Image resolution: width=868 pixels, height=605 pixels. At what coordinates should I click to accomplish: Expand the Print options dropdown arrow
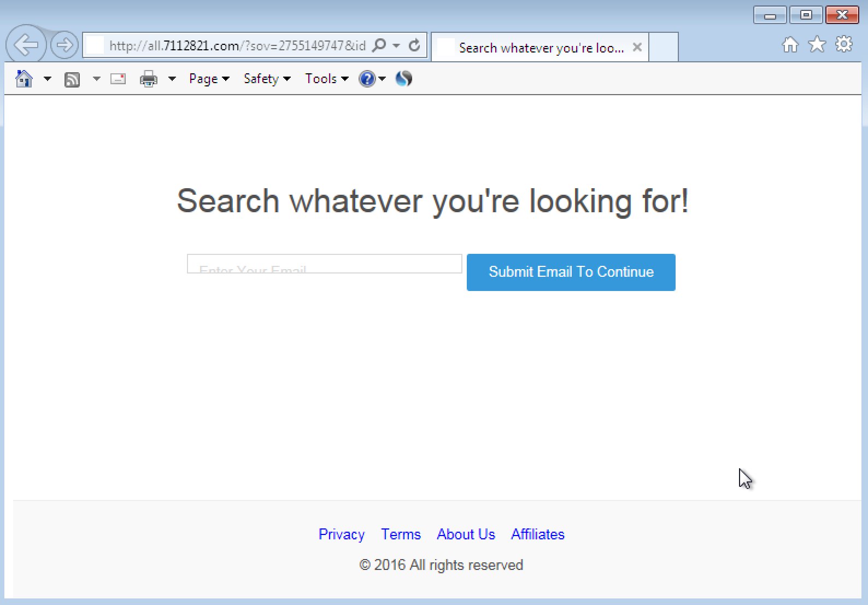click(172, 79)
